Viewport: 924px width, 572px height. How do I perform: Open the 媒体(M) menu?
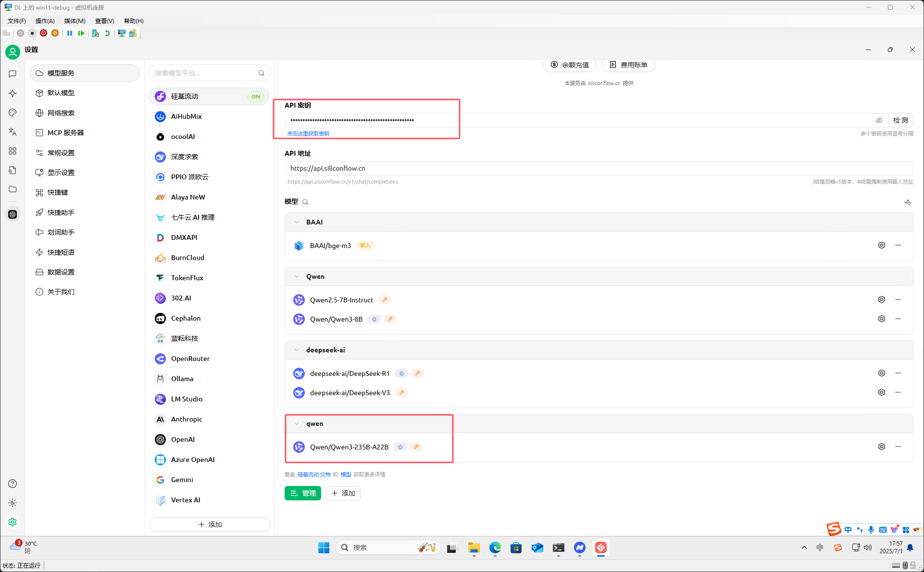(x=75, y=21)
